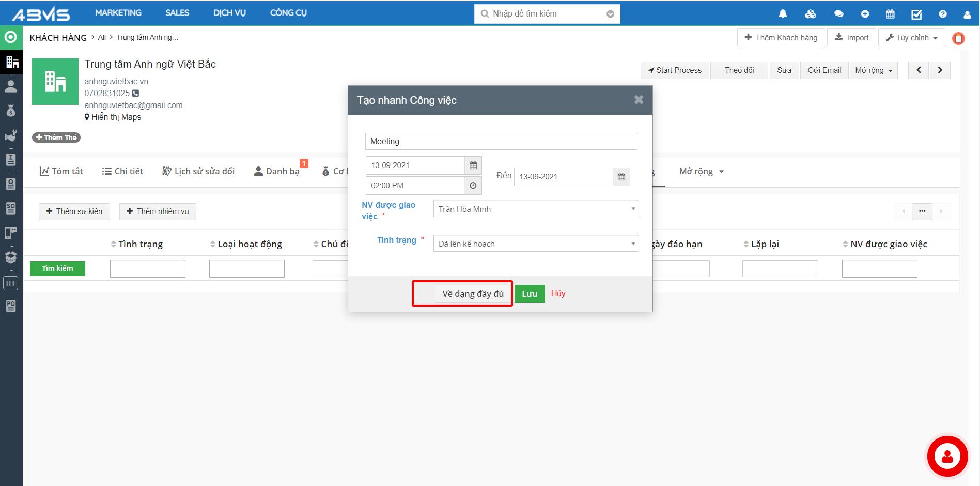980x486 pixels.
Task: Open the Tình trạng status dropdown
Action: (536, 244)
